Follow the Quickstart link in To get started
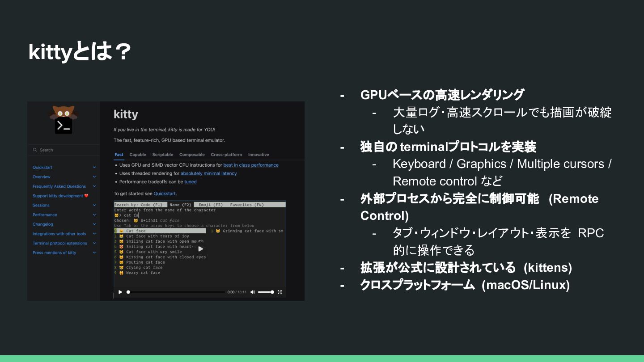The width and height of the screenshot is (644, 362). click(165, 194)
